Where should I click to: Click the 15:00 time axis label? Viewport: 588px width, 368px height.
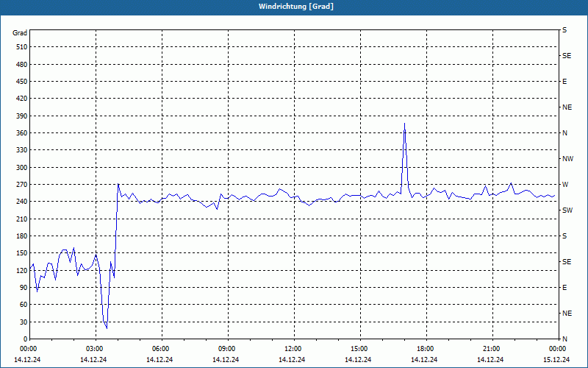(360, 349)
